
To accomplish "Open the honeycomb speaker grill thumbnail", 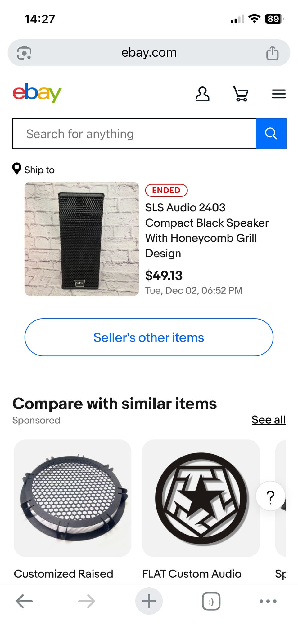I will click(x=73, y=498).
